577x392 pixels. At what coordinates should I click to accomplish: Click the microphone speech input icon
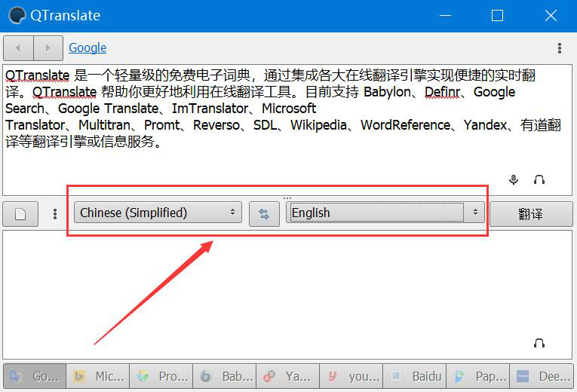(x=514, y=180)
